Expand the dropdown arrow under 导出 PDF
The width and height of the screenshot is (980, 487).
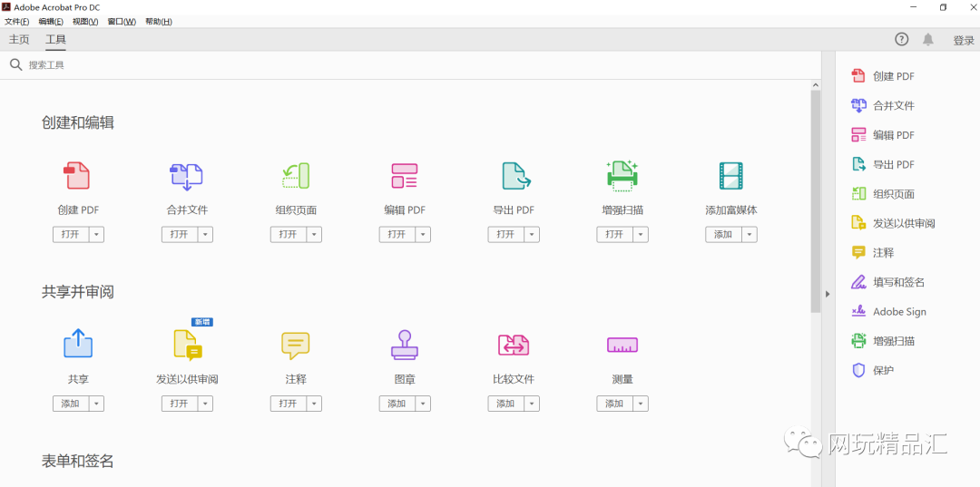(533, 235)
